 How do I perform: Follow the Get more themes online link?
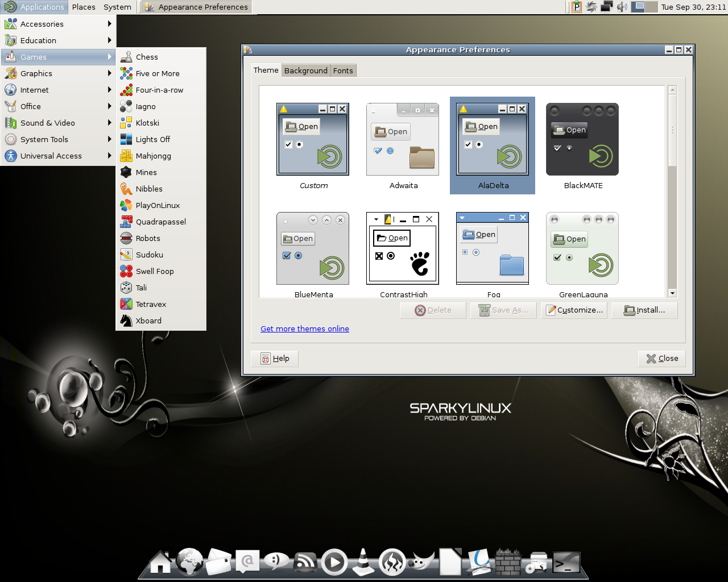point(305,329)
